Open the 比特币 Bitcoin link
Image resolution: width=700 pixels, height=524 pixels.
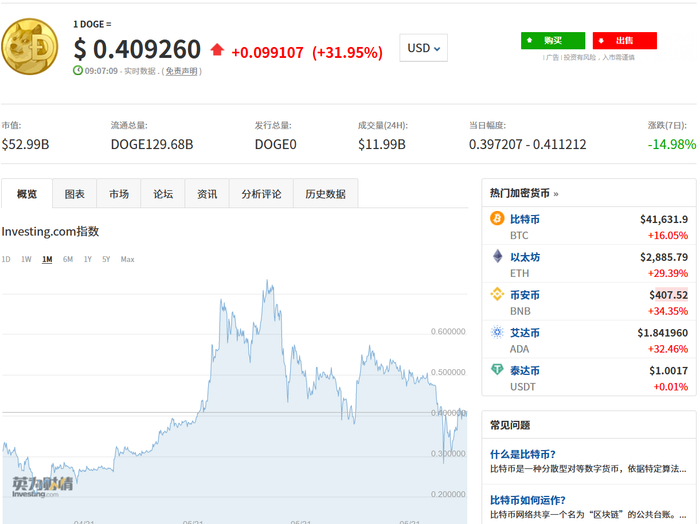click(x=525, y=219)
